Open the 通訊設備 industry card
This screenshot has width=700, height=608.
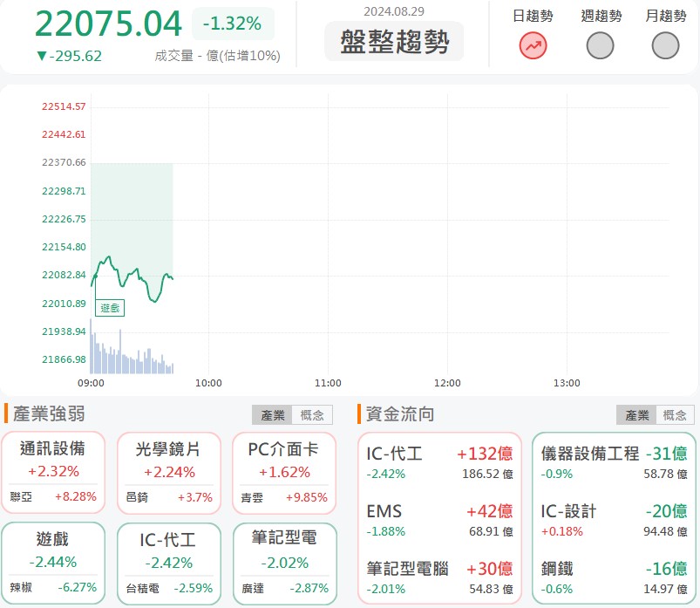tap(53, 473)
